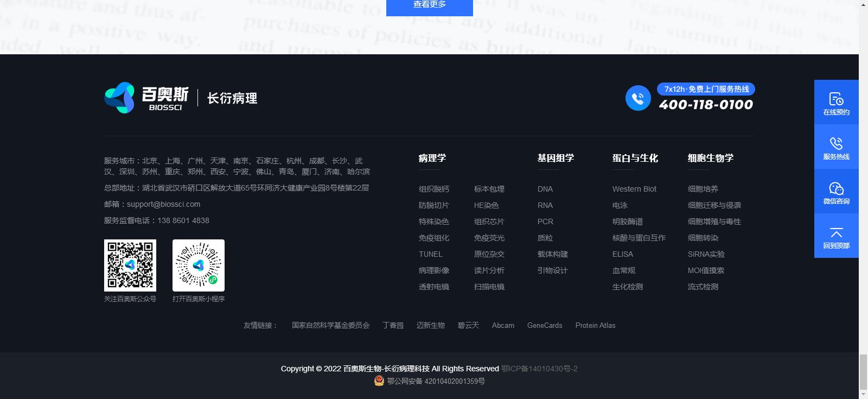Open the 细胞迁移与侵袭 link
868x399 pixels.
pos(714,205)
